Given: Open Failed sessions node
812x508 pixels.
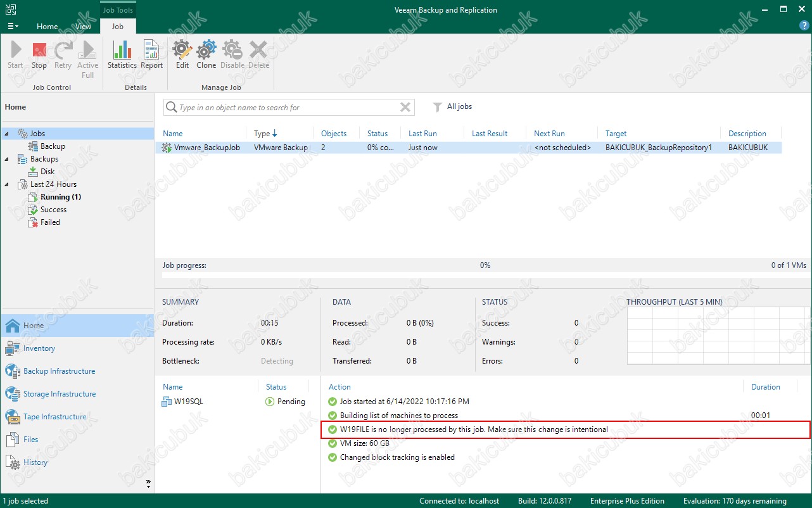Looking at the screenshot, I should (x=50, y=222).
